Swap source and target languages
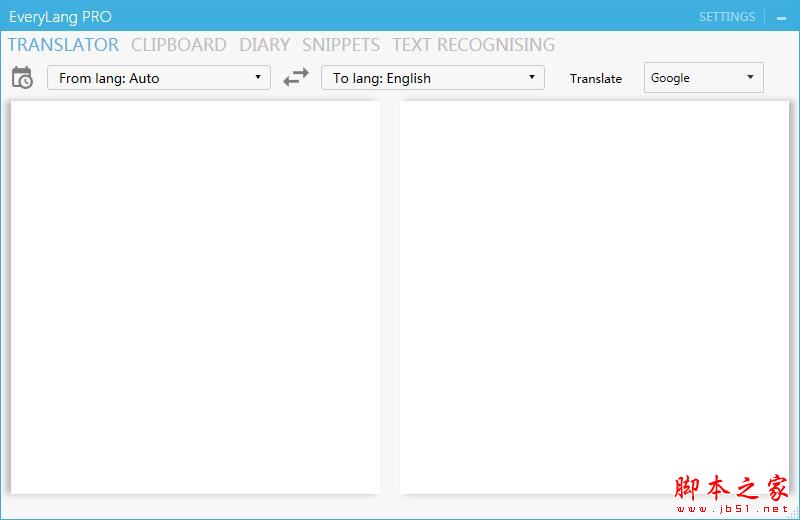 coord(296,78)
